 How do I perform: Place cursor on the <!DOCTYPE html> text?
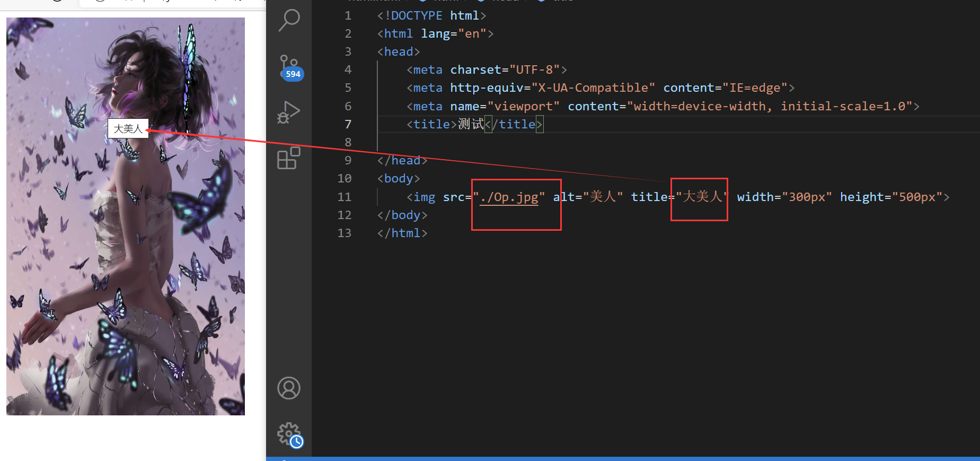pyautogui.click(x=431, y=16)
